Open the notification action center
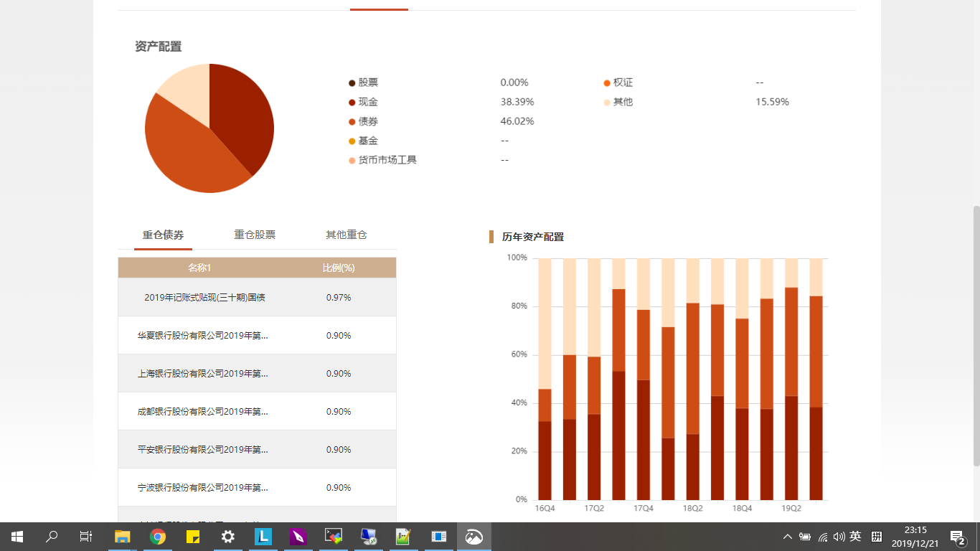 pos(957,537)
